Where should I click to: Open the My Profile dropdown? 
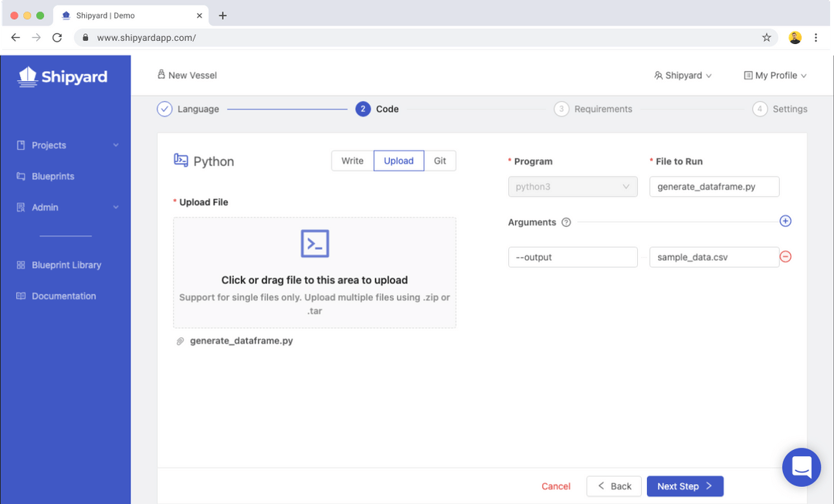tap(775, 76)
